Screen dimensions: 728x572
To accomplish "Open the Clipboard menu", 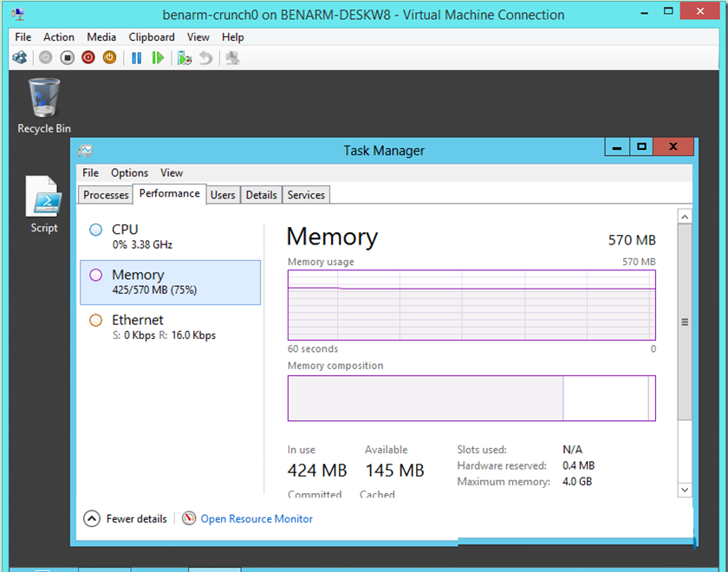I will point(152,37).
